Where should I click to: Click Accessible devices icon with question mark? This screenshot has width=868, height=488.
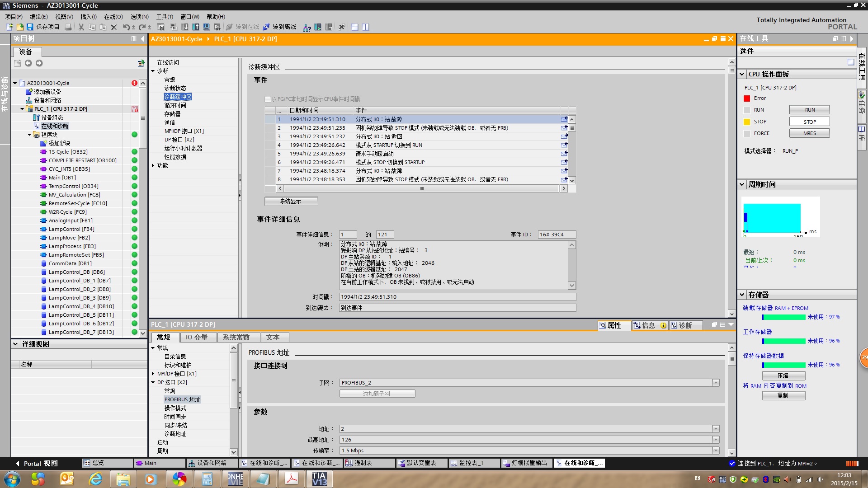point(307,28)
